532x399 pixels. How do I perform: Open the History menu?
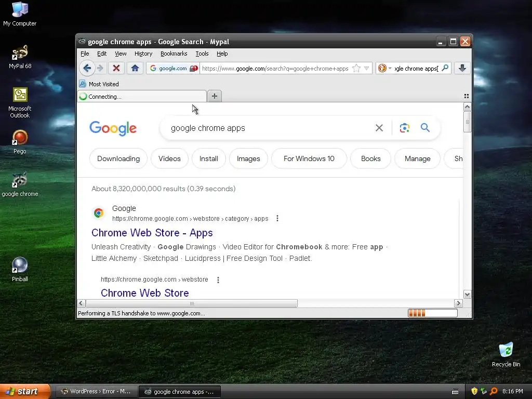pyautogui.click(x=143, y=54)
